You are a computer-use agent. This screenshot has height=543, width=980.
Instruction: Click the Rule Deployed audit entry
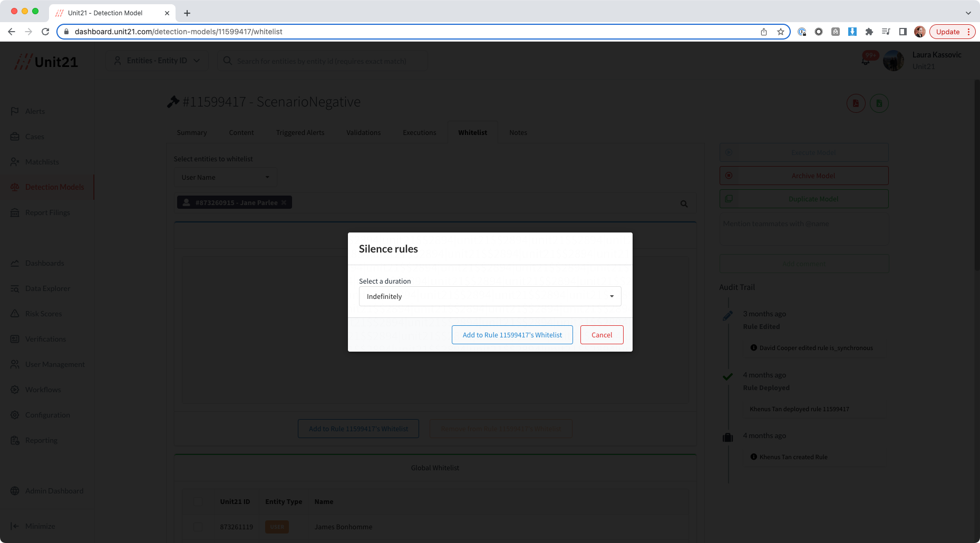(x=766, y=387)
